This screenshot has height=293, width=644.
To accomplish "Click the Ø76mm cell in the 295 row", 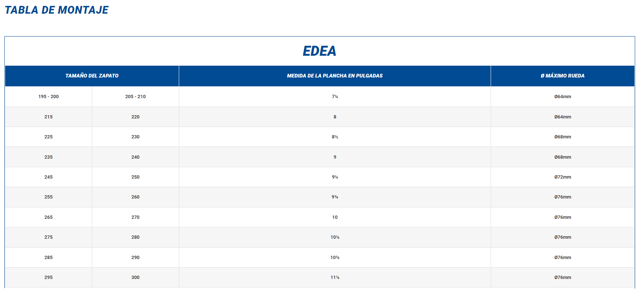I will click(x=563, y=278).
